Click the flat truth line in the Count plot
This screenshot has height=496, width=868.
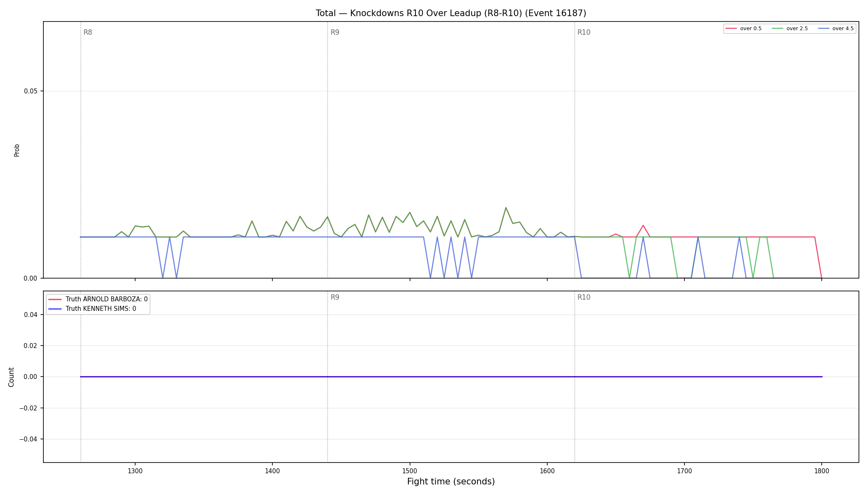451,377
